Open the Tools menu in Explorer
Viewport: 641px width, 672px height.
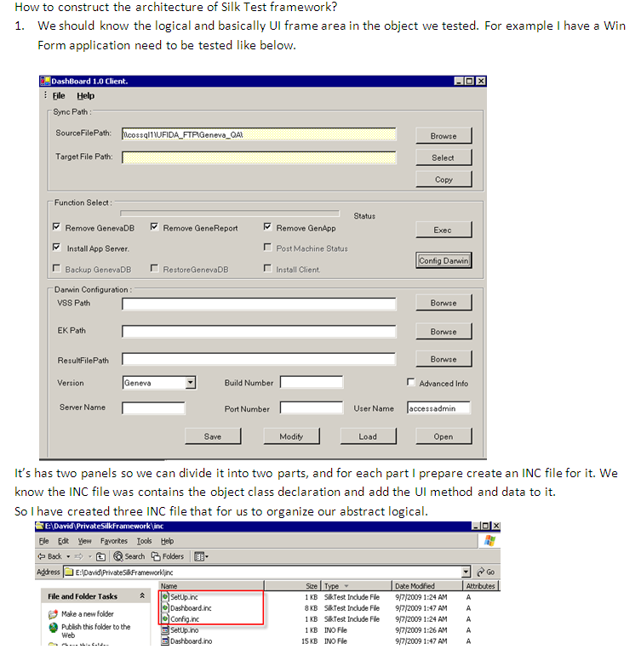[x=144, y=541]
